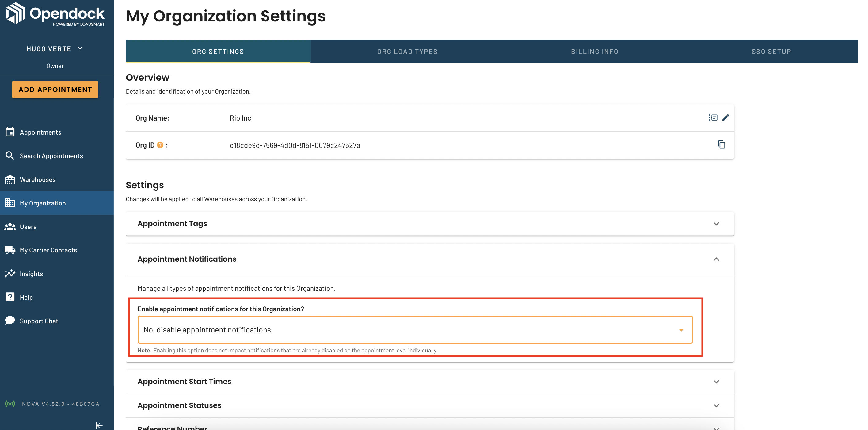Edit Org Name with pencil icon
The width and height of the screenshot is (868, 430).
point(726,117)
